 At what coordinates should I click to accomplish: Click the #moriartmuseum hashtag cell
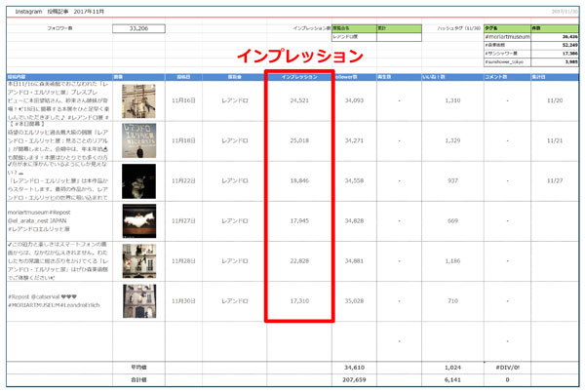coord(507,36)
